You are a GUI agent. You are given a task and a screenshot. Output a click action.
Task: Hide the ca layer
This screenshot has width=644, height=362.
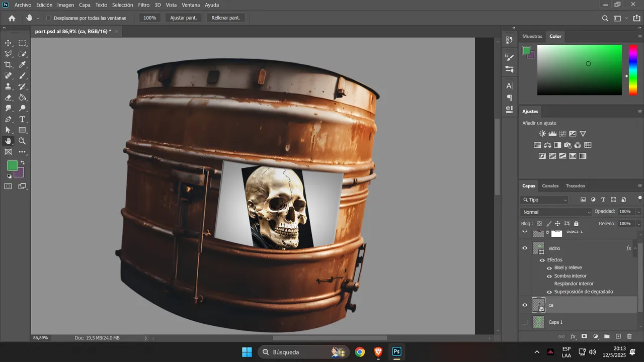(x=525, y=305)
